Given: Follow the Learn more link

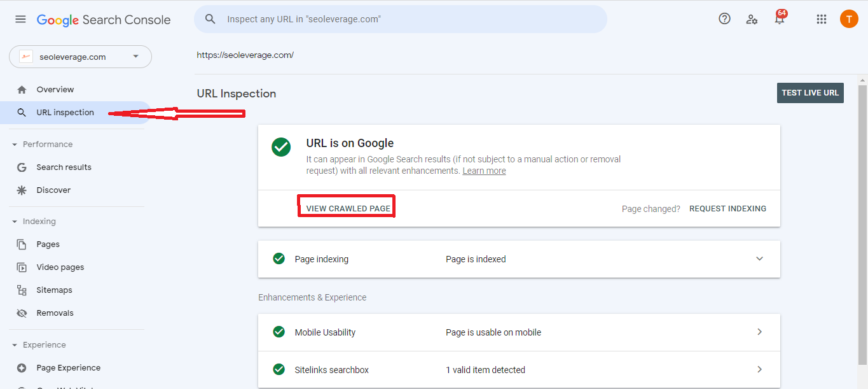Looking at the screenshot, I should [484, 171].
